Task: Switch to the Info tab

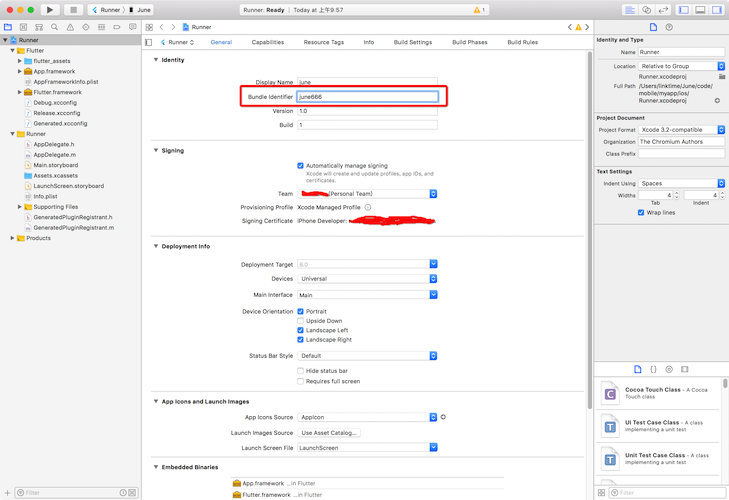Action: (369, 42)
